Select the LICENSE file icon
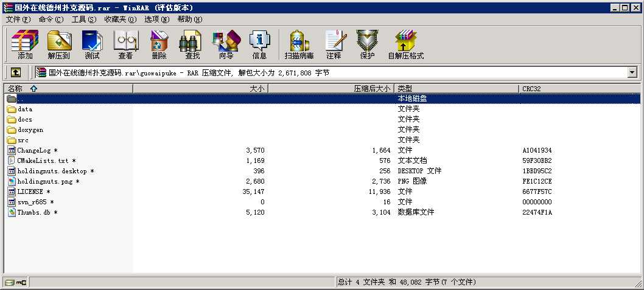 (12, 192)
